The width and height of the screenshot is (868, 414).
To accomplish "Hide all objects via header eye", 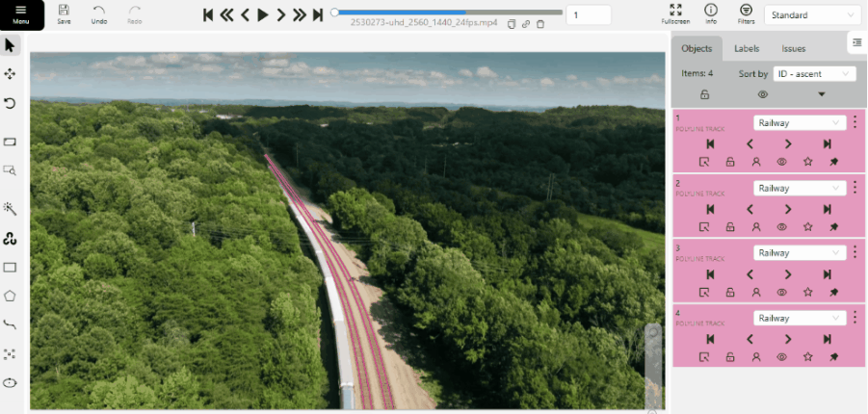I will pos(762,94).
